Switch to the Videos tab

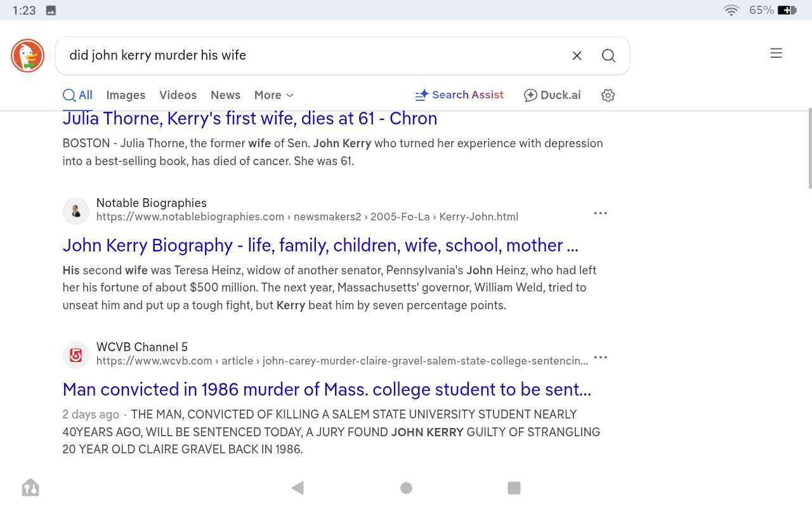pyautogui.click(x=178, y=95)
